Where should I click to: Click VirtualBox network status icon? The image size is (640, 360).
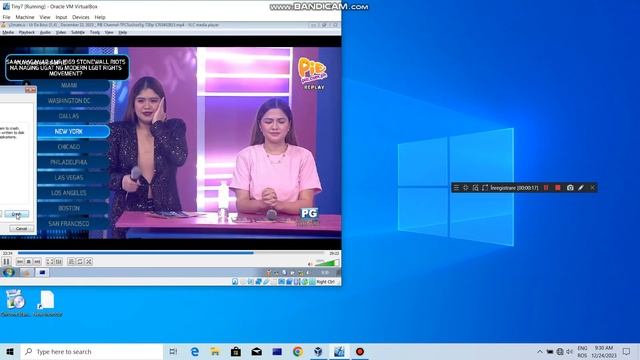pos(258,282)
